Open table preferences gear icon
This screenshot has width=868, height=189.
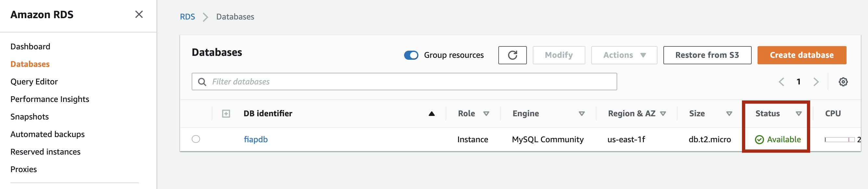[x=843, y=82]
